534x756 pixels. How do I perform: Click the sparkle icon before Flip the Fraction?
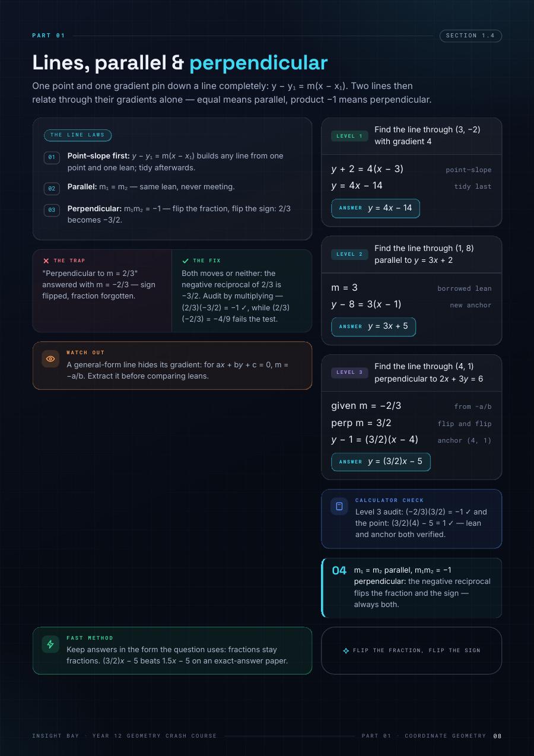(346, 651)
